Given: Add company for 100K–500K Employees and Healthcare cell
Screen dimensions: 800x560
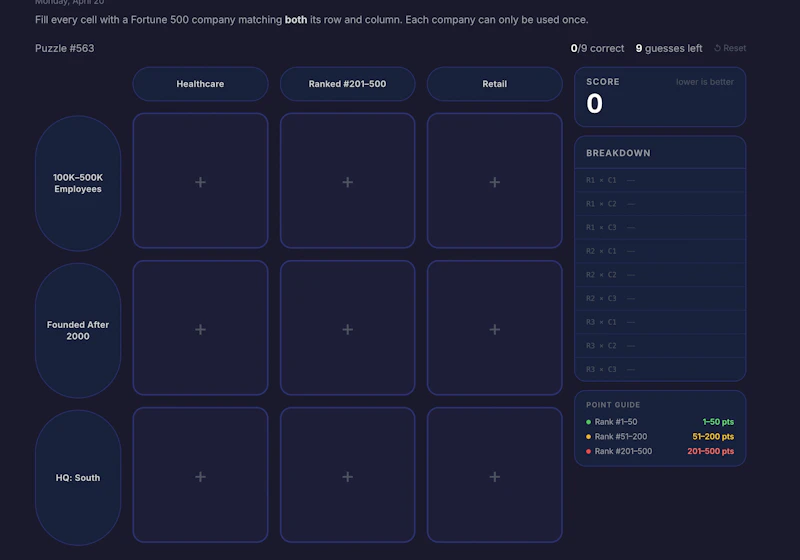Looking at the screenshot, I should click(201, 181).
